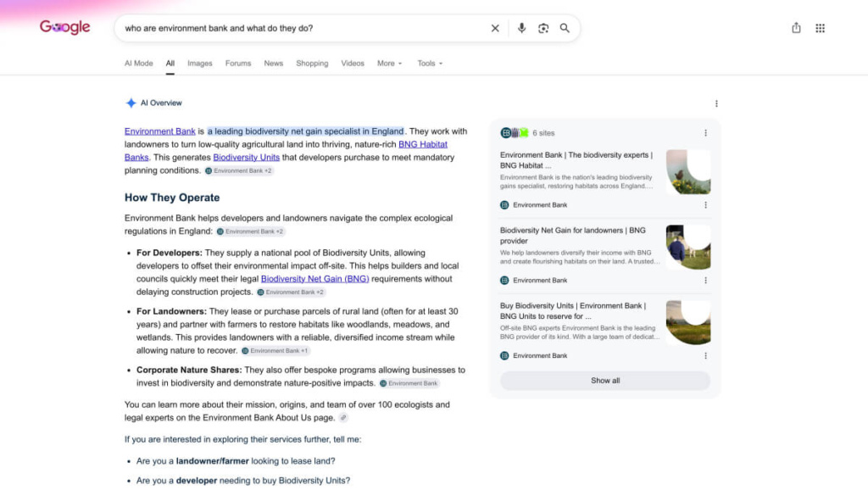This screenshot has width=868, height=496.
Task: Switch to AI Mode tab
Action: [x=138, y=63]
